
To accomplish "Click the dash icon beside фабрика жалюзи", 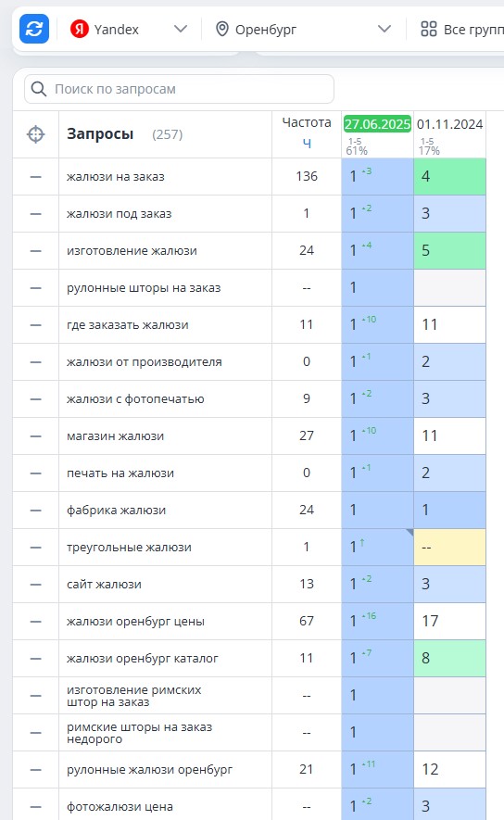I will click(35, 511).
